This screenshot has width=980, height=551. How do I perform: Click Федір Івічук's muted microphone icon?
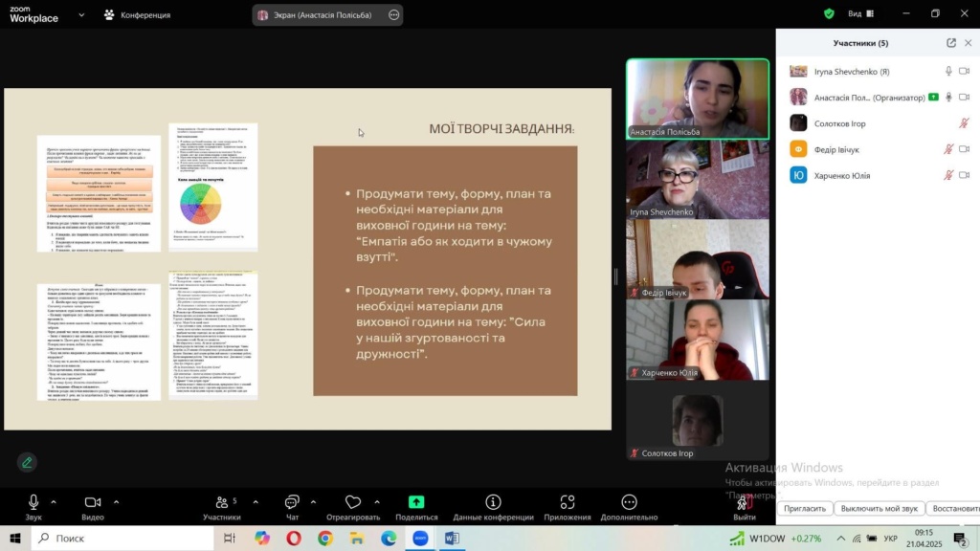point(948,149)
